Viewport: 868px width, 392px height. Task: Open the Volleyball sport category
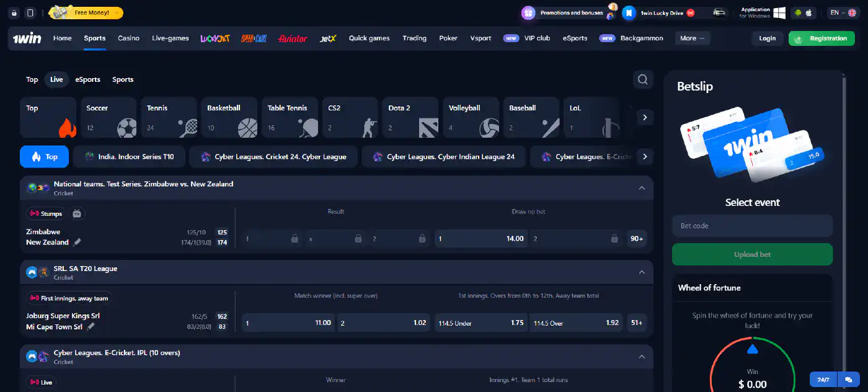point(470,117)
